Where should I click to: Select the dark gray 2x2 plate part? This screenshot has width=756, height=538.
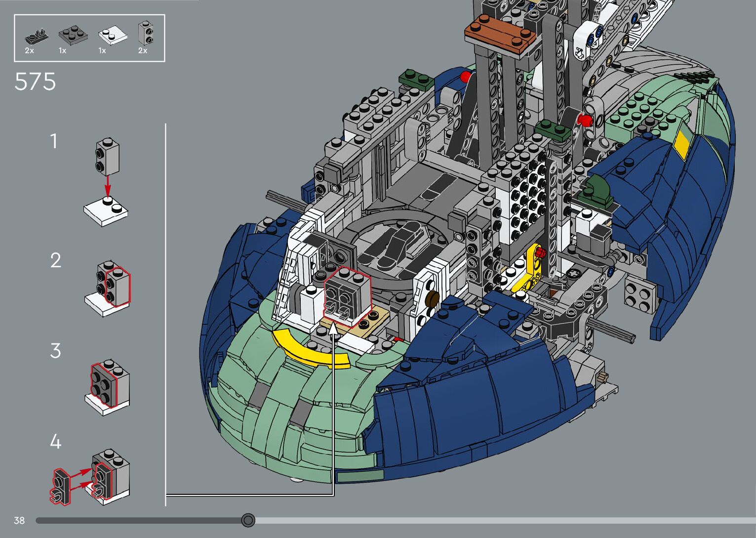coord(73,35)
